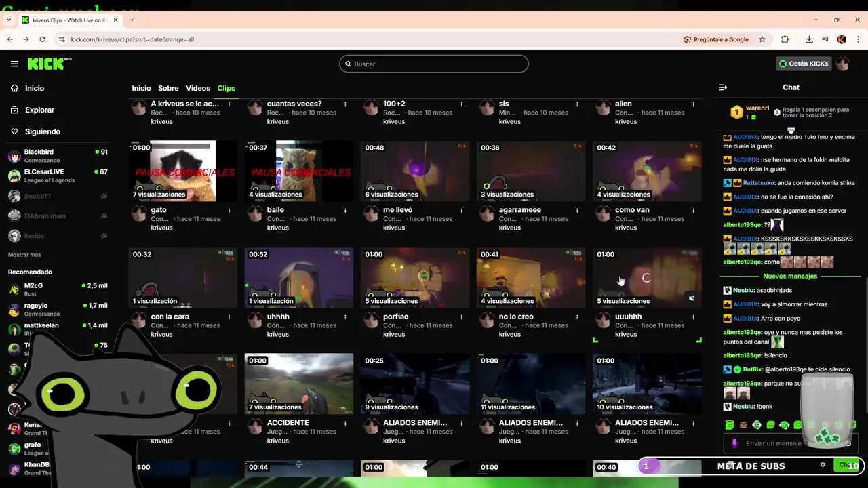Open options menu for clip 'como van'
The image size is (868, 488).
tap(693, 211)
